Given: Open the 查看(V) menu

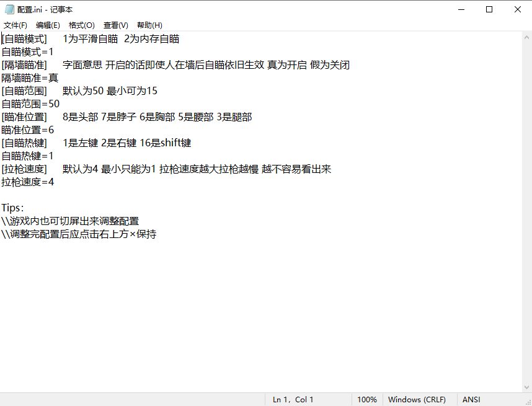Looking at the screenshot, I should pyautogui.click(x=115, y=25).
